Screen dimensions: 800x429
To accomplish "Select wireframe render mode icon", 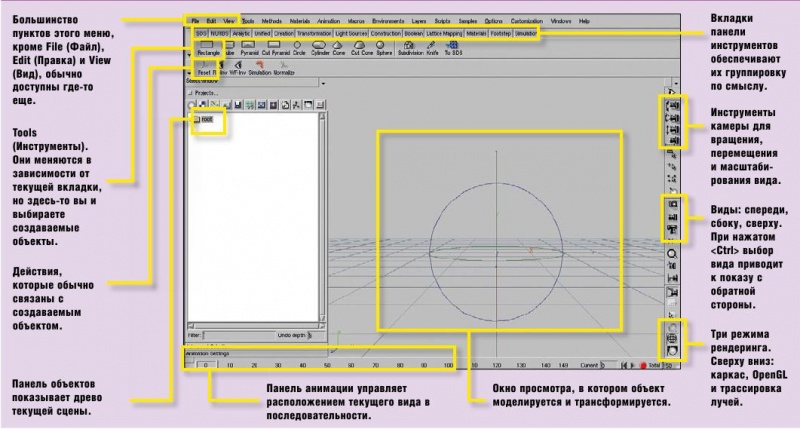I will point(672,327).
